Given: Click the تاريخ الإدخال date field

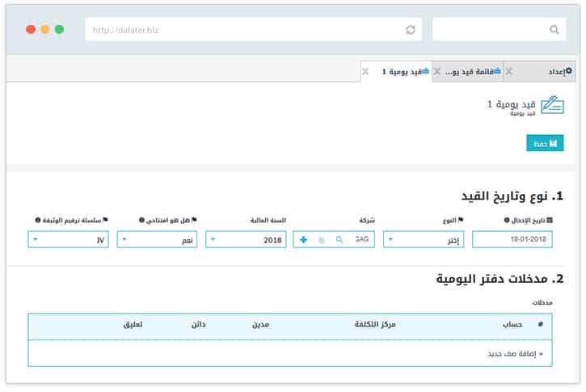Looking at the screenshot, I should coord(512,240).
